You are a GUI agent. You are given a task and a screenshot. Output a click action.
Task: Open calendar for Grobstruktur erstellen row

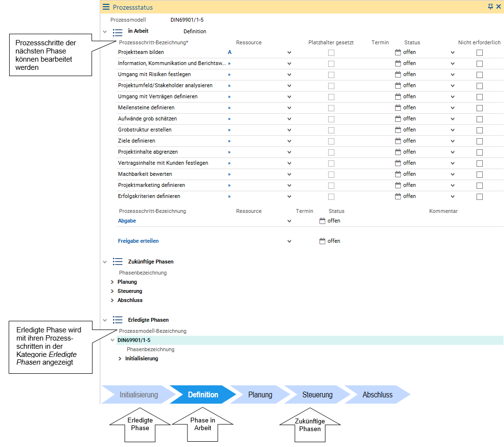click(398, 130)
